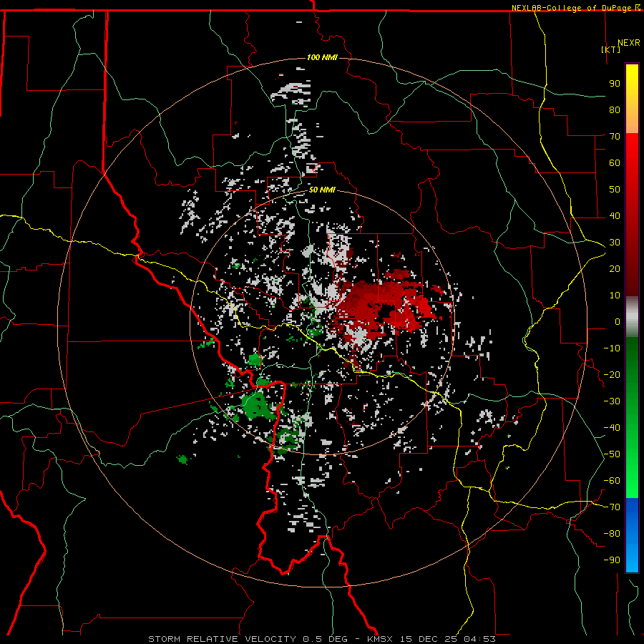Screen dimensions: 644x644
Task: Click the 10 value on the velocity scale
Action: click(615, 296)
